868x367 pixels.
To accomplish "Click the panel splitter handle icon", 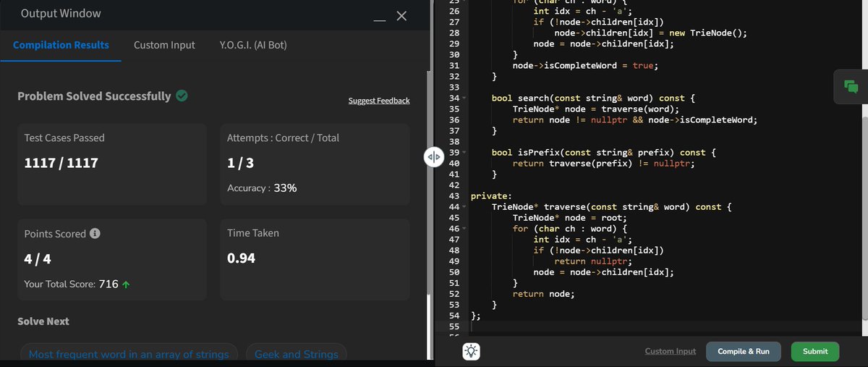I will (433, 158).
